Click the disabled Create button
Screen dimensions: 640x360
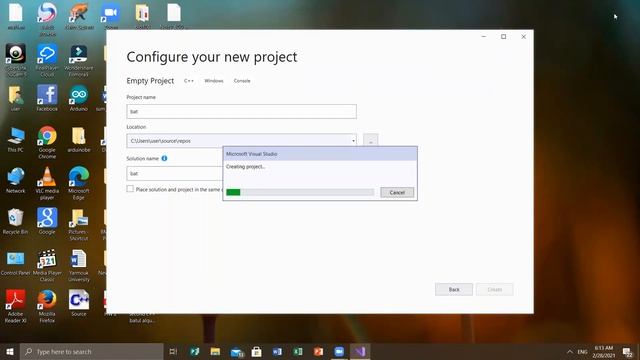pos(494,289)
